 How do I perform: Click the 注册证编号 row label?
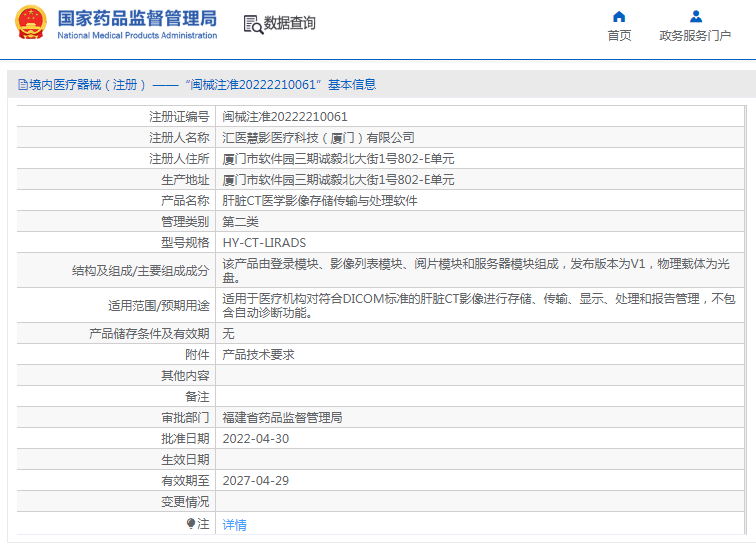[179, 117]
